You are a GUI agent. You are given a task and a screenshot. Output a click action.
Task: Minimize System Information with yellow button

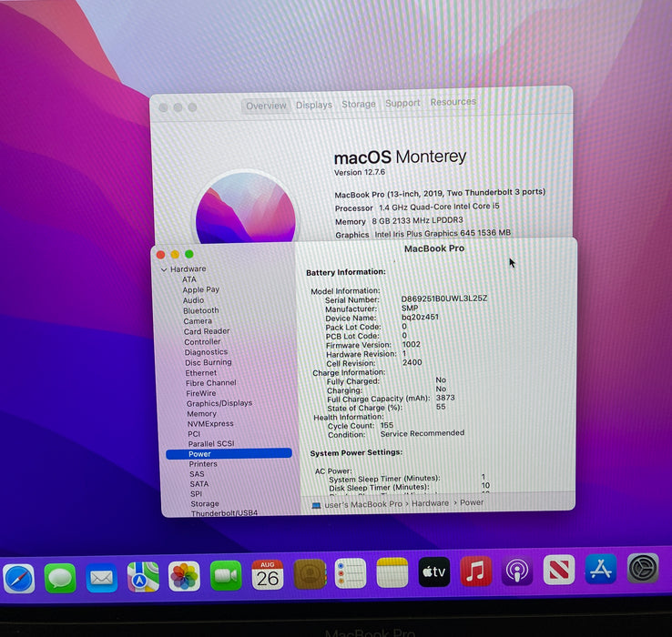[175, 255]
